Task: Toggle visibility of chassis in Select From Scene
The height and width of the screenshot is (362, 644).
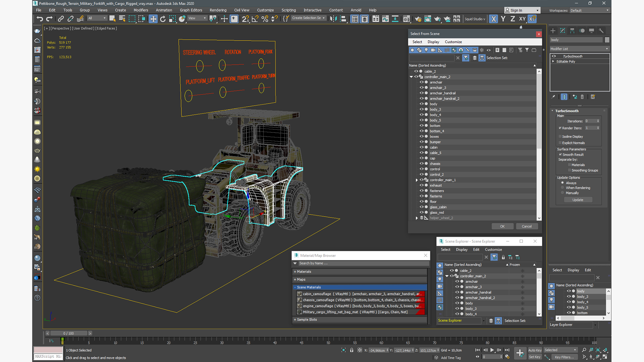Action: coord(421,164)
